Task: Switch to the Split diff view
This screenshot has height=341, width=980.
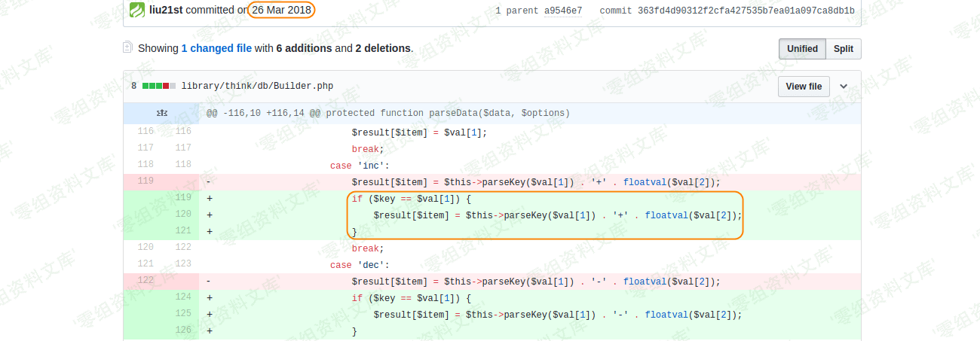Action: tap(844, 49)
